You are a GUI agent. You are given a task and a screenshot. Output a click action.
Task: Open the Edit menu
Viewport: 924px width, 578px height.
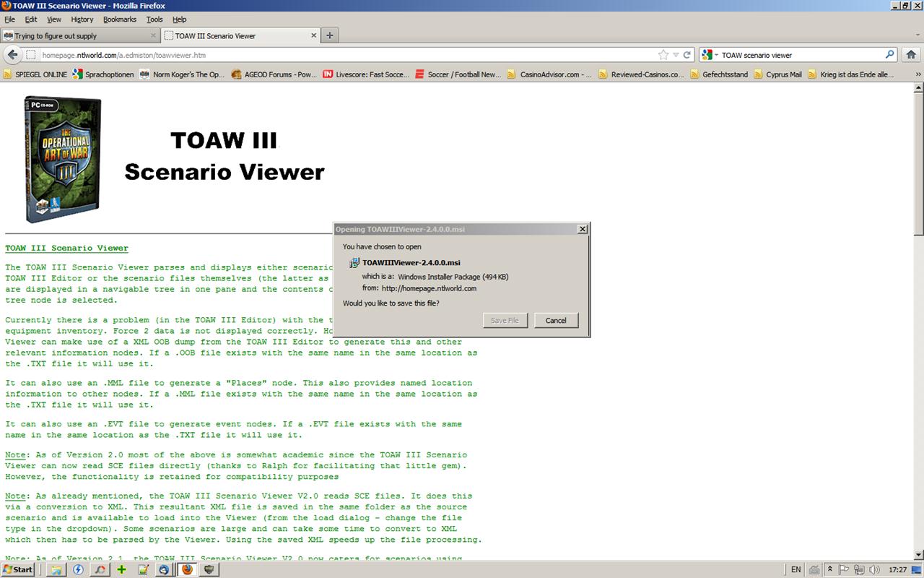tap(31, 20)
